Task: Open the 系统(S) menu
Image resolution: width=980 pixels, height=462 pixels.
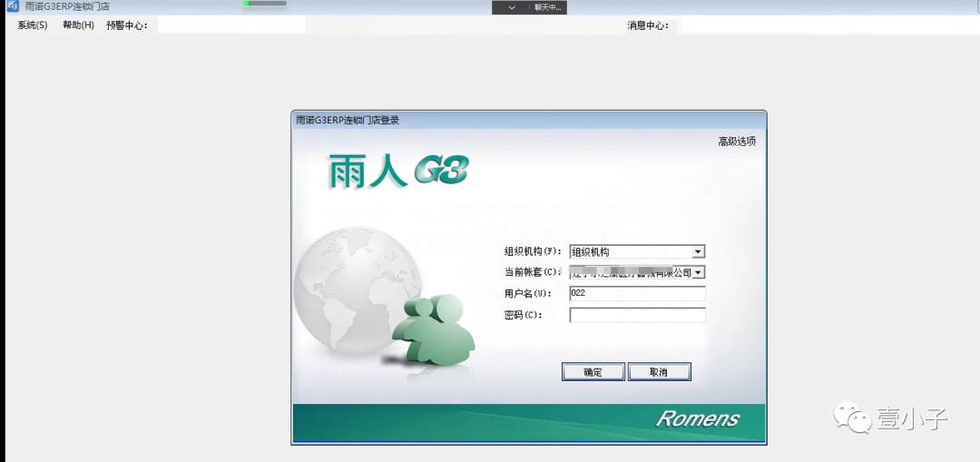Action: tap(33, 25)
